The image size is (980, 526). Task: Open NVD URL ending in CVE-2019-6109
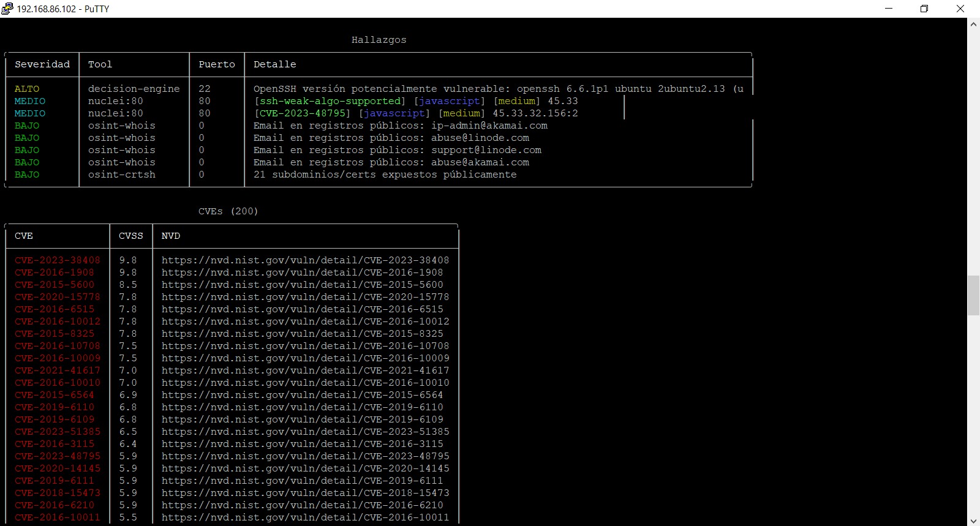click(x=303, y=419)
